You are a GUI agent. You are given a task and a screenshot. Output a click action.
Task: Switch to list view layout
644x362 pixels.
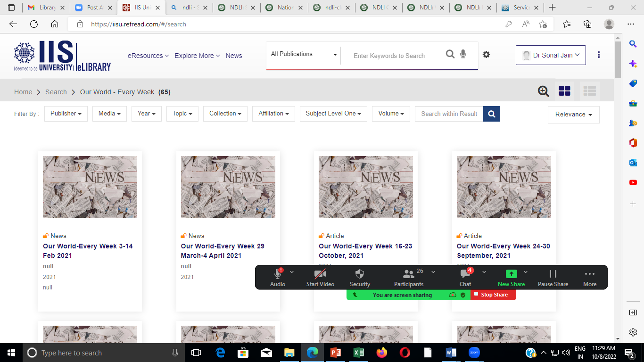pos(589,91)
